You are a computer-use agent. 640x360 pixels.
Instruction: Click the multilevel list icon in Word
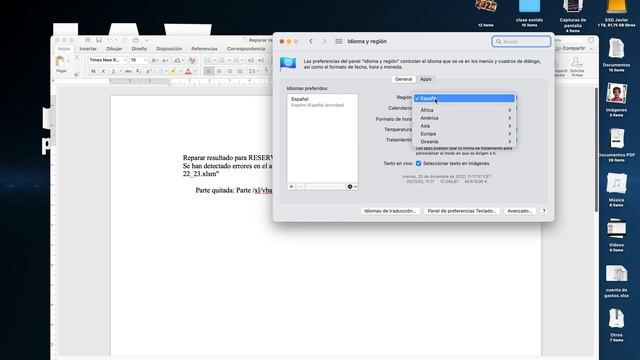(237, 60)
